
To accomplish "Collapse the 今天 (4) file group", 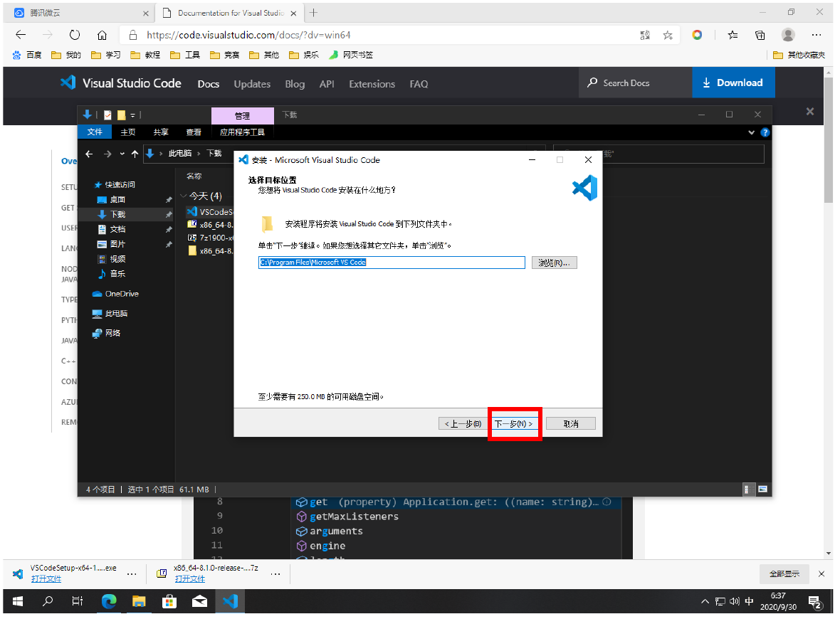I will tap(184, 196).
